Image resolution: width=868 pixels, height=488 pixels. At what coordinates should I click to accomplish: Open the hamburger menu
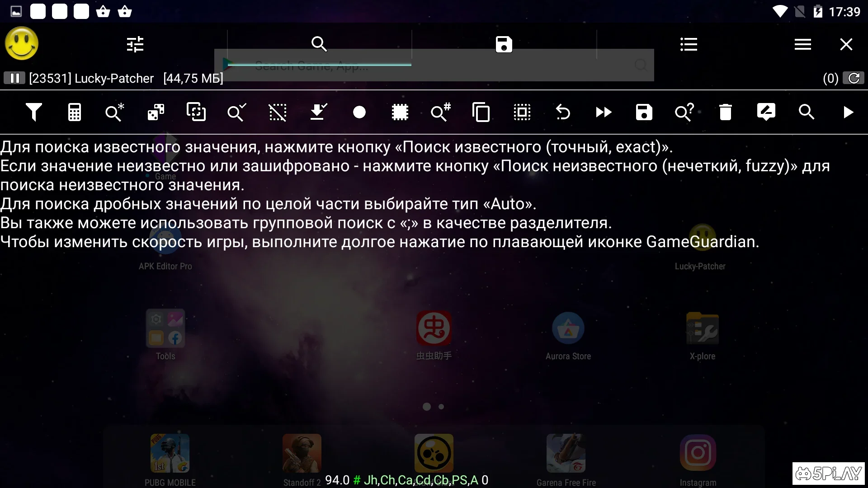(802, 44)
